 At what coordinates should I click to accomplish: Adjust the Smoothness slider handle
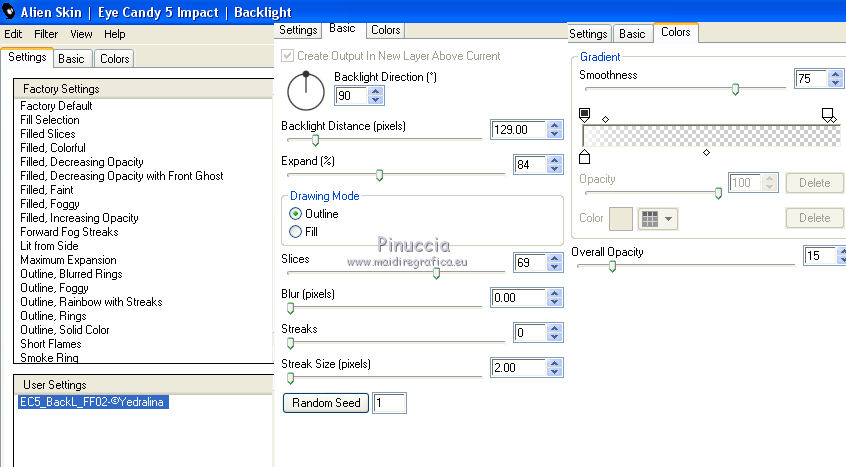coord(735,89)
